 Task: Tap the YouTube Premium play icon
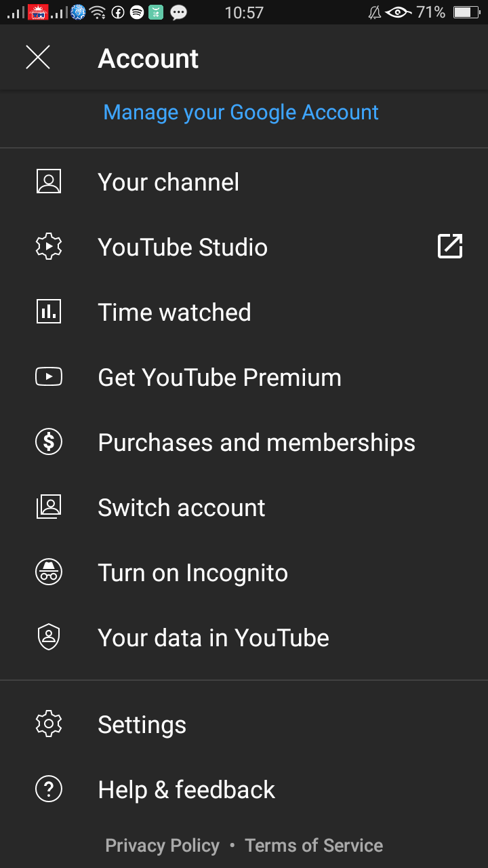pos(49,377)
